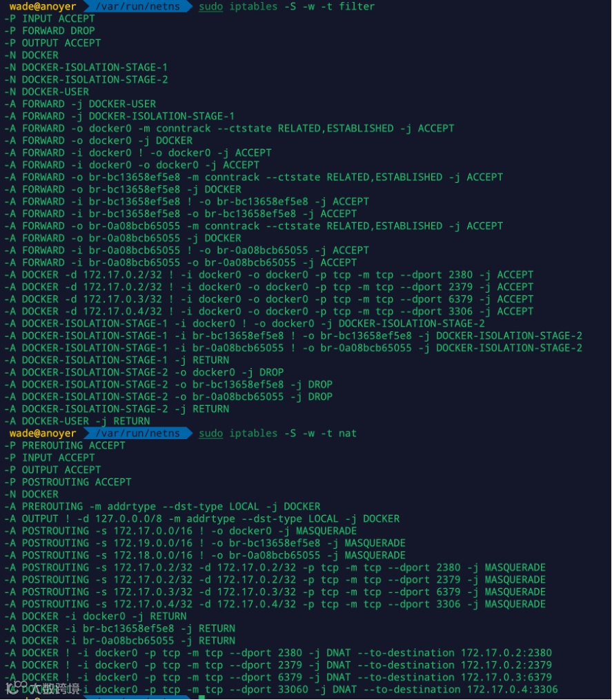
Task: Select line '-N DOCKER-ISOLATION-STAGE-1'
Action: click(x=86, y=68)
